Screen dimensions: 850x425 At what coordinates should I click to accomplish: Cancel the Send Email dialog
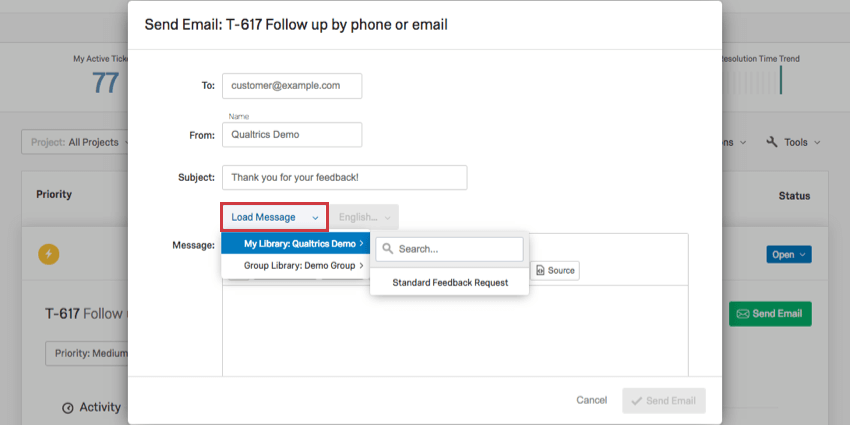[591, 400]
